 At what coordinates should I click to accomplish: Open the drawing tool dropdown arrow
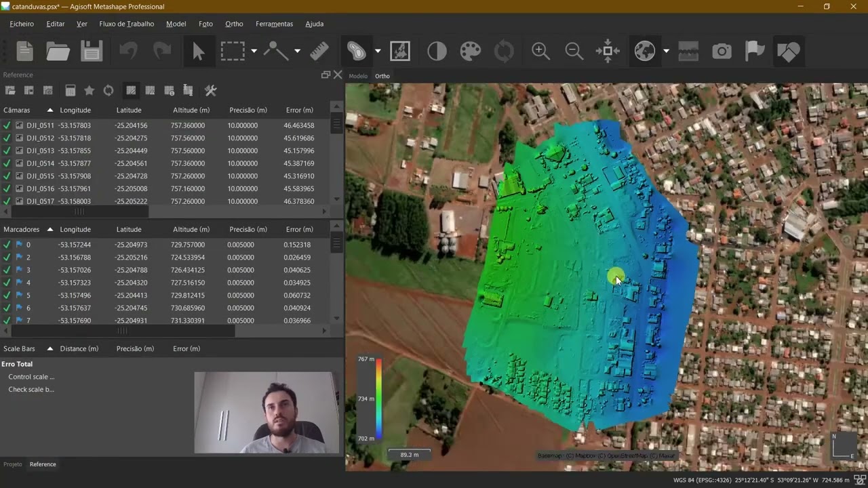click(297, 52)
